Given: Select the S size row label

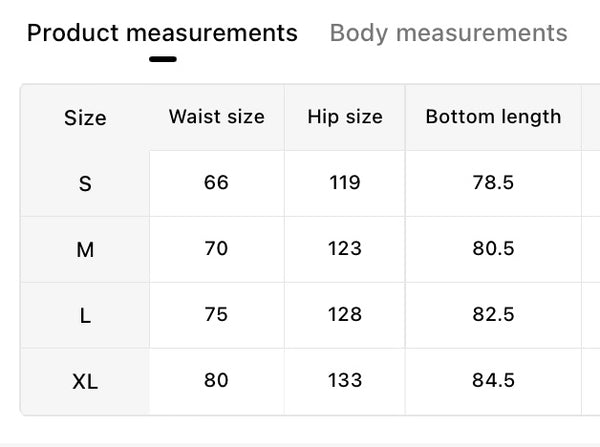Looking at the screenshot, I should pyautogui.click(x=85, y=184).
